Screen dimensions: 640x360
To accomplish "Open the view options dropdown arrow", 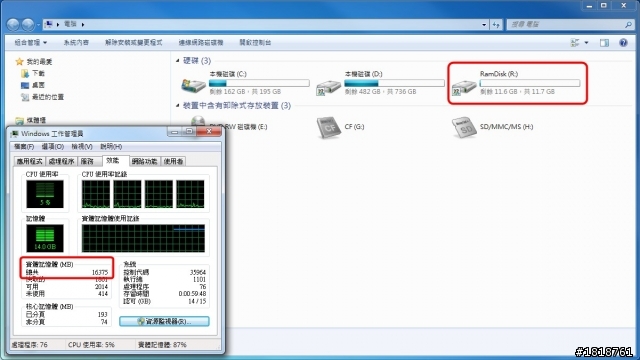I will tap(587, 42).
